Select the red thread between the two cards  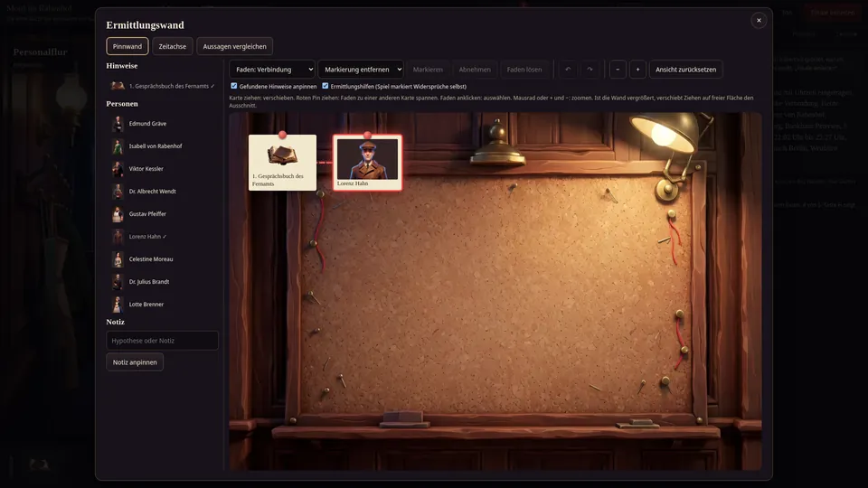(325, 163)
